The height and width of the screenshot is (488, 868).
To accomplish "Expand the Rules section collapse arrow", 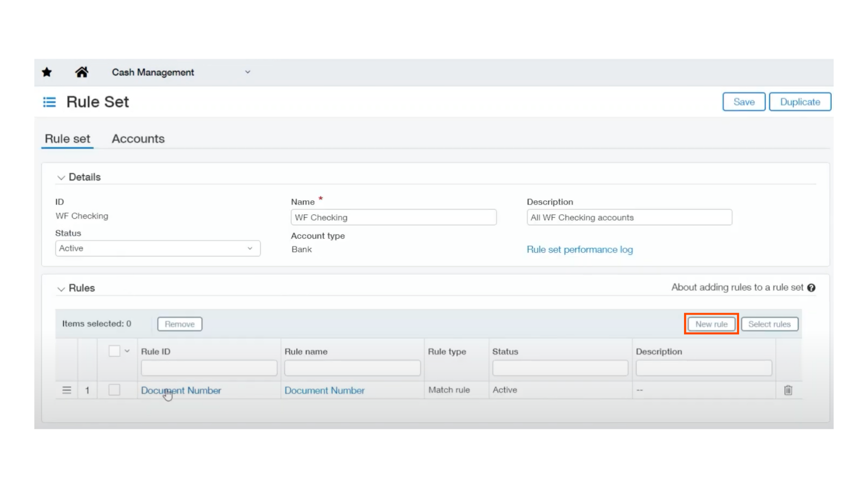I will [x=61, y=288].
